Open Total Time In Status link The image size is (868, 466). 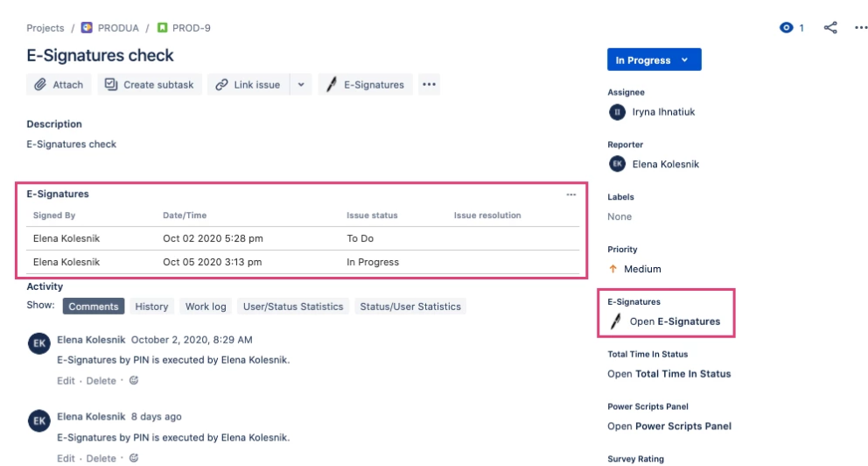[669, 374]
